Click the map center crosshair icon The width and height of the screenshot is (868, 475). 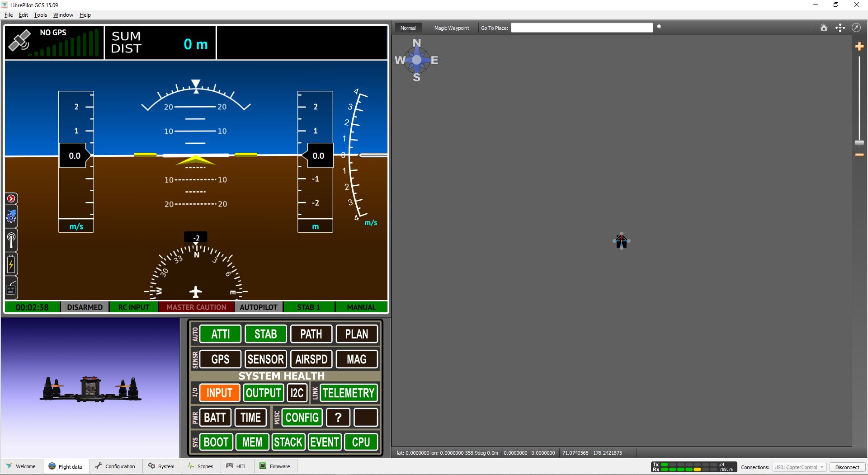tap(840, 28)
